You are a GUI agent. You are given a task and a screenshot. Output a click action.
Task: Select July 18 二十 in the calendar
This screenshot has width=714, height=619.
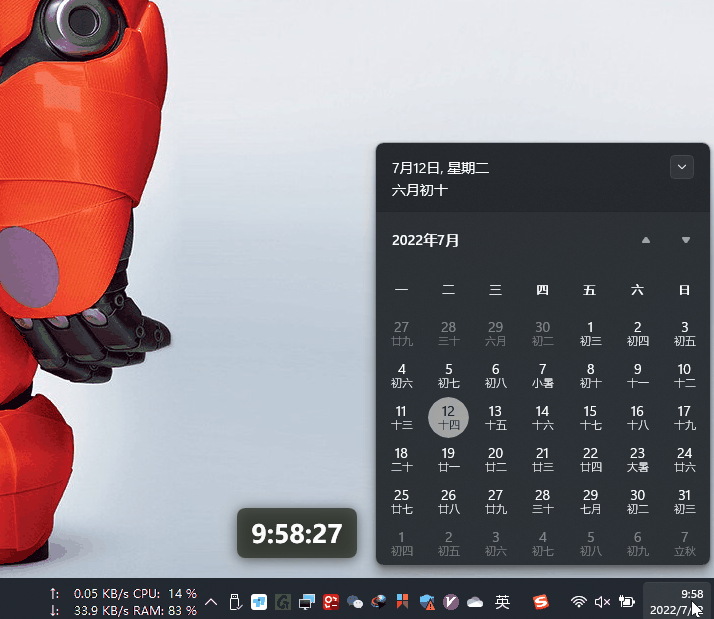(401, 459)
